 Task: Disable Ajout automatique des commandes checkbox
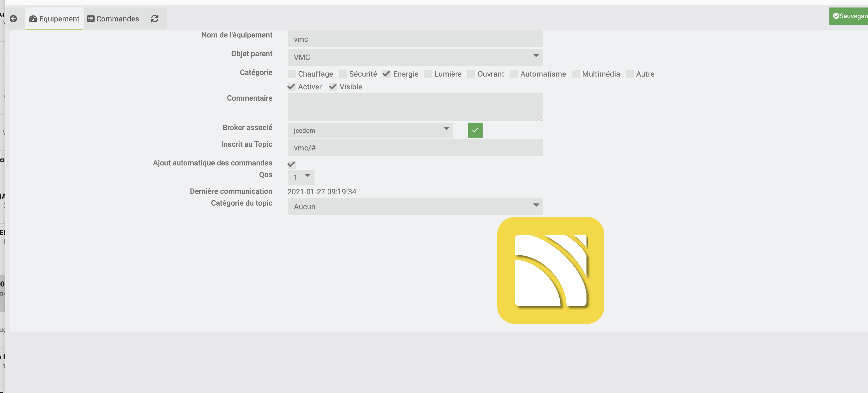point(291,164)
